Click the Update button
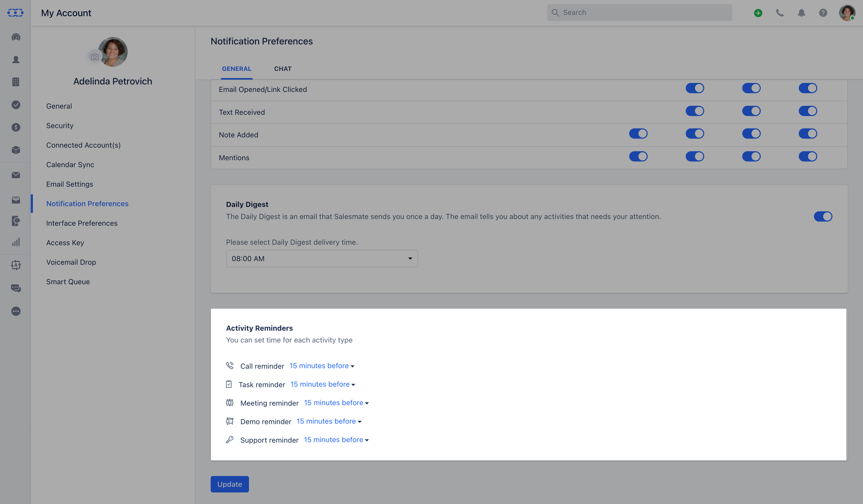Viewport: 863px width, 504px height. click(229, 484)
